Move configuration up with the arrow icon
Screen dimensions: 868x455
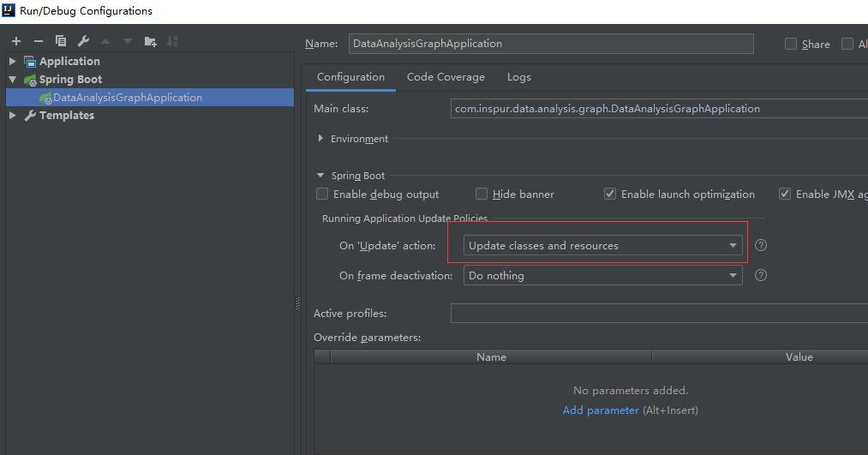(x=105, y=41)
